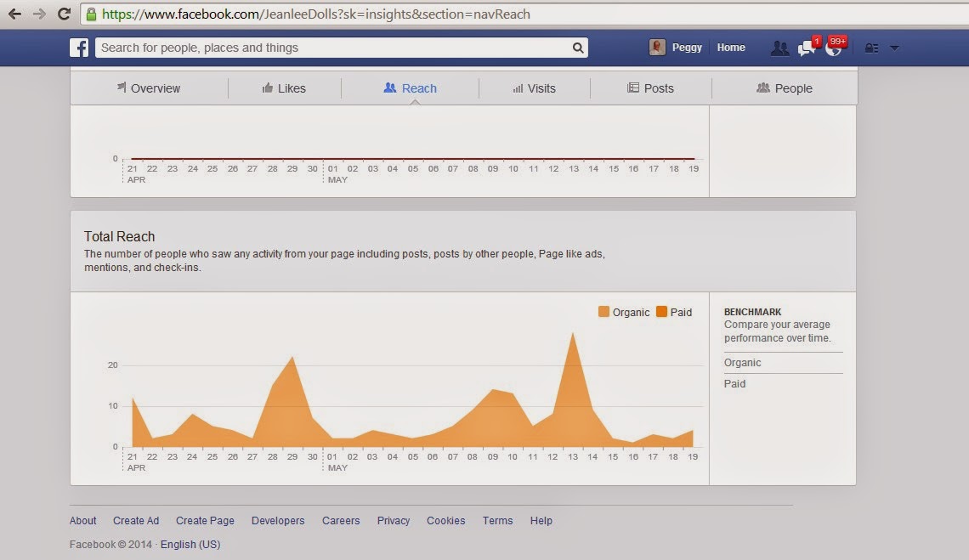Switch to the Overview tab
Image resolution: width=969 pixels, height=560 pixels.
(x=149, y=88)
